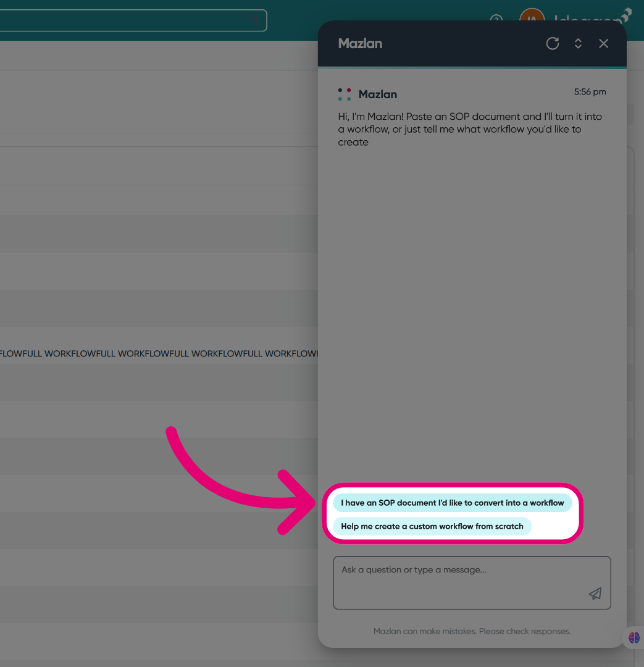The height and width of the screenshot is (667, 644).
Task: Pick 'Help me create a custom workflow from scratch'
Action: pyautogui.click(x=432, y=526)
